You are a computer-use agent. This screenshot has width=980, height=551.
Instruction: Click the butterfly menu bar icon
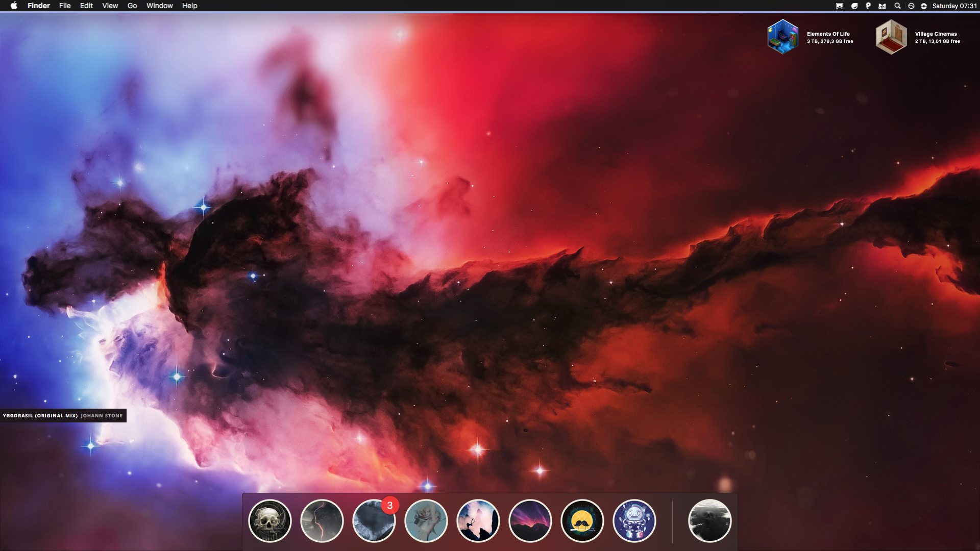point(882,6)
